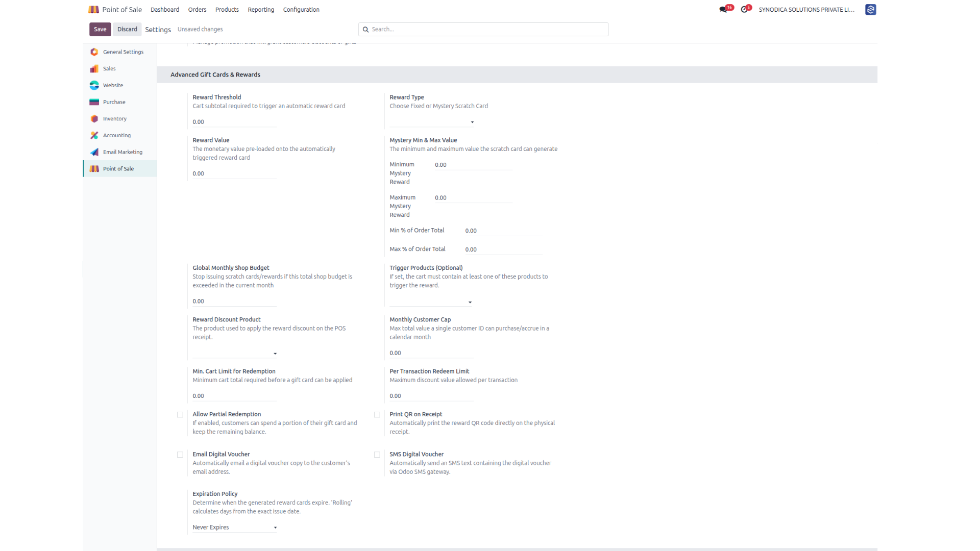Click the Advanced Gift Cards & Rewards heading

tap(215, 74)
